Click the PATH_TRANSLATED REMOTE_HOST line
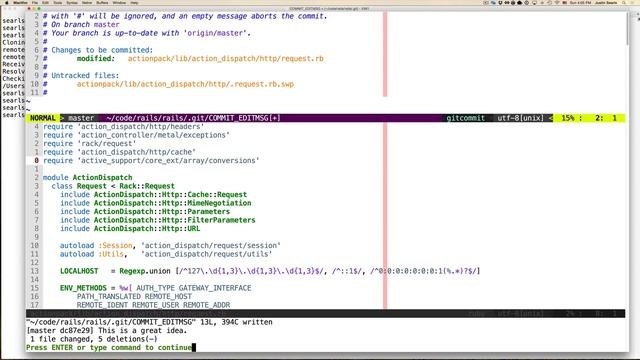Viewport: 640px width, 360px height. (134, 296)
